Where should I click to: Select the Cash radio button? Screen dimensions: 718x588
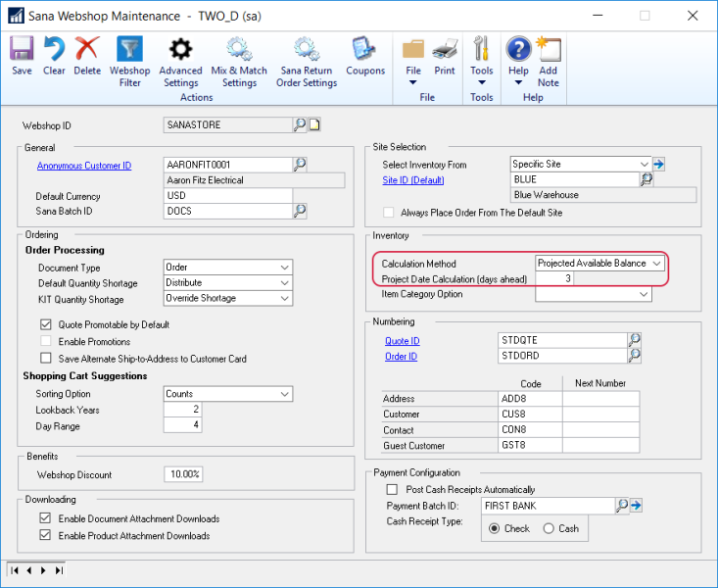coord(549,528)
